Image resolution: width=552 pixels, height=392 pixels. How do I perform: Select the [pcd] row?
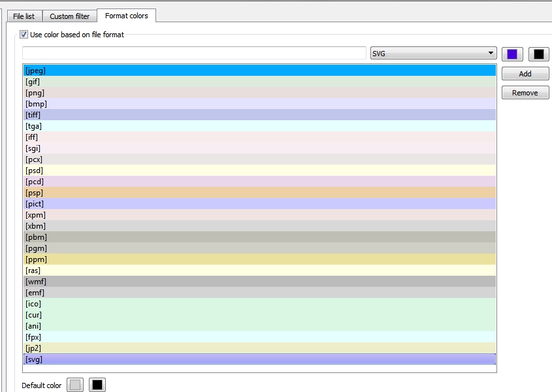[x=259, y=182]
